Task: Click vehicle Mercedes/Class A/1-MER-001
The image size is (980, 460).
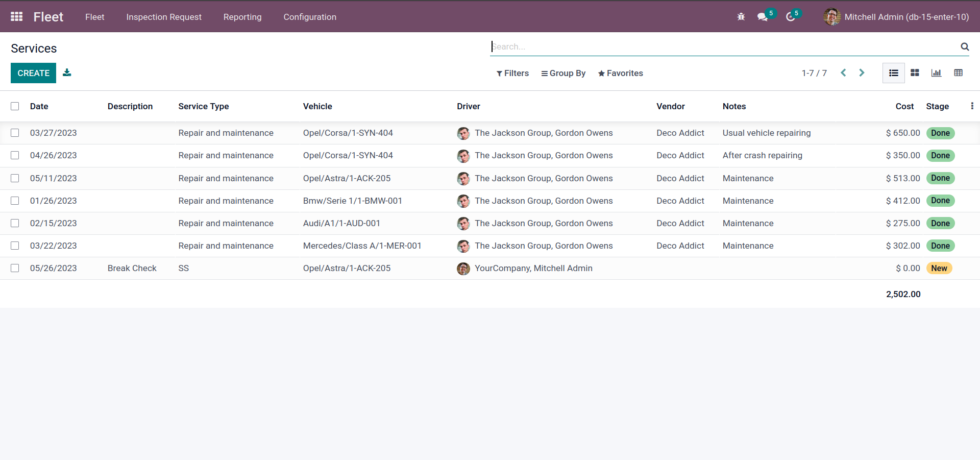Action: [362, 246]
